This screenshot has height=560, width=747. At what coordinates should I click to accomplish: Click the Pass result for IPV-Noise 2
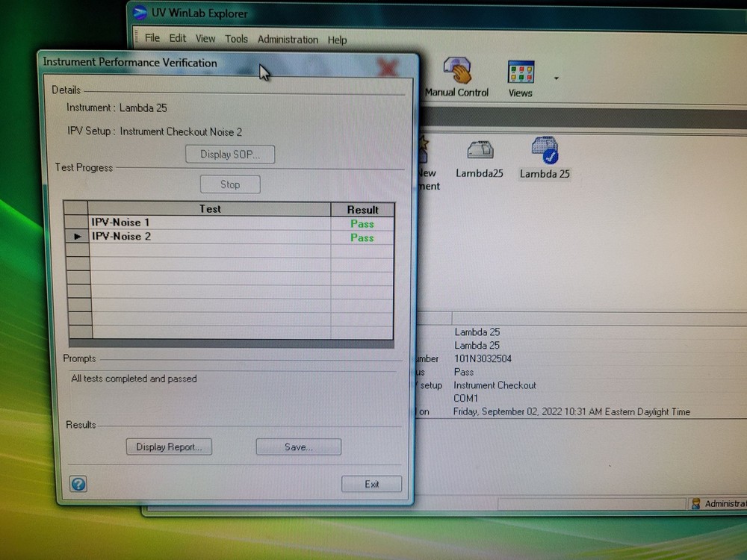coord(362,237)
